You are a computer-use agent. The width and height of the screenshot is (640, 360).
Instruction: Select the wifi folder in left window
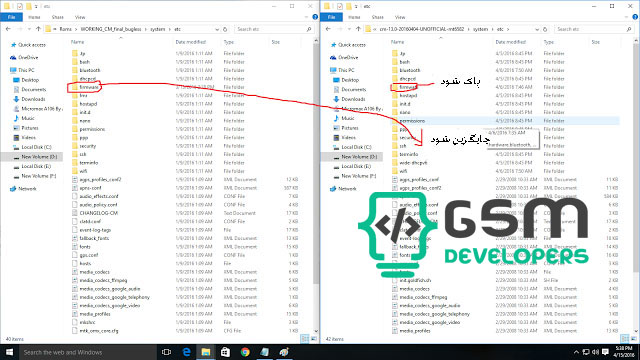pyautogui.click(x=79, y=171)
